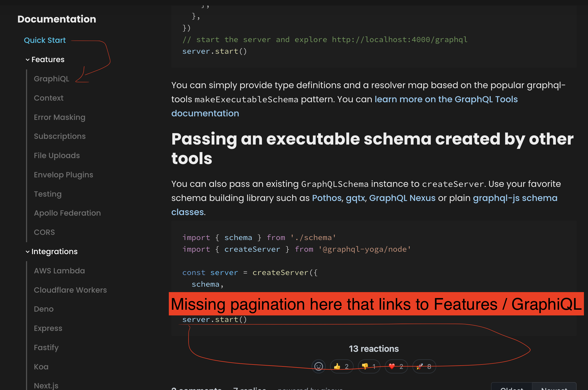This screenshot has height=390, width=588.
Task: React with the rocket emoji
Action: pyautogui.click(x=424, y=366)
